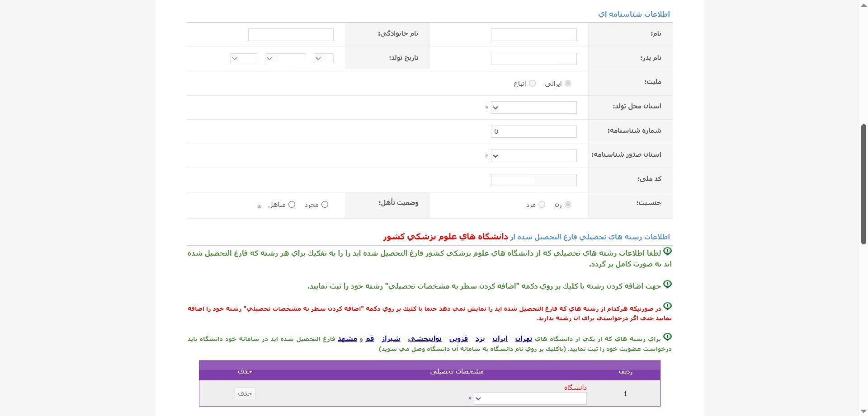
Task: Open the دانشگاه dropdown in the table row
Action: pyautogui.click(x=530, y=398)
